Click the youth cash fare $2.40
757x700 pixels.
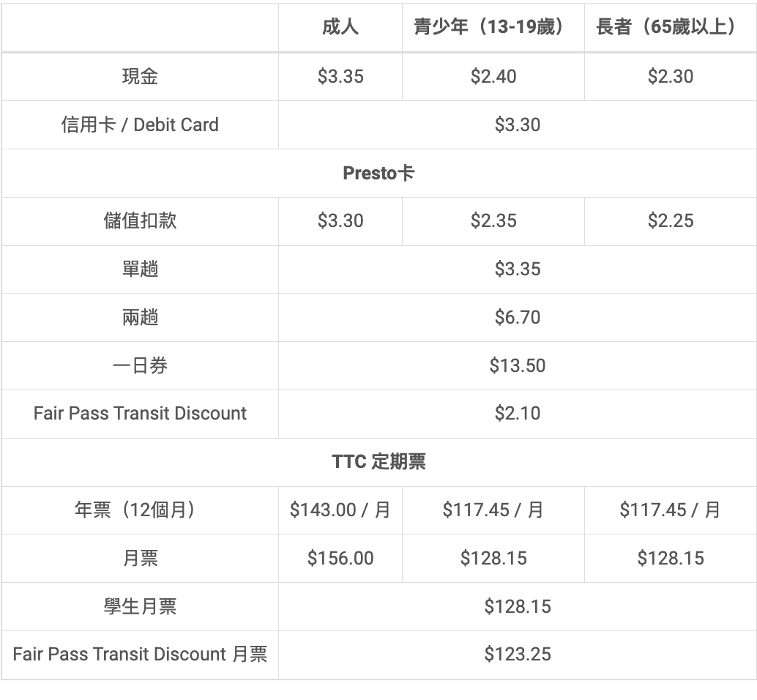(x=493, y=76)
